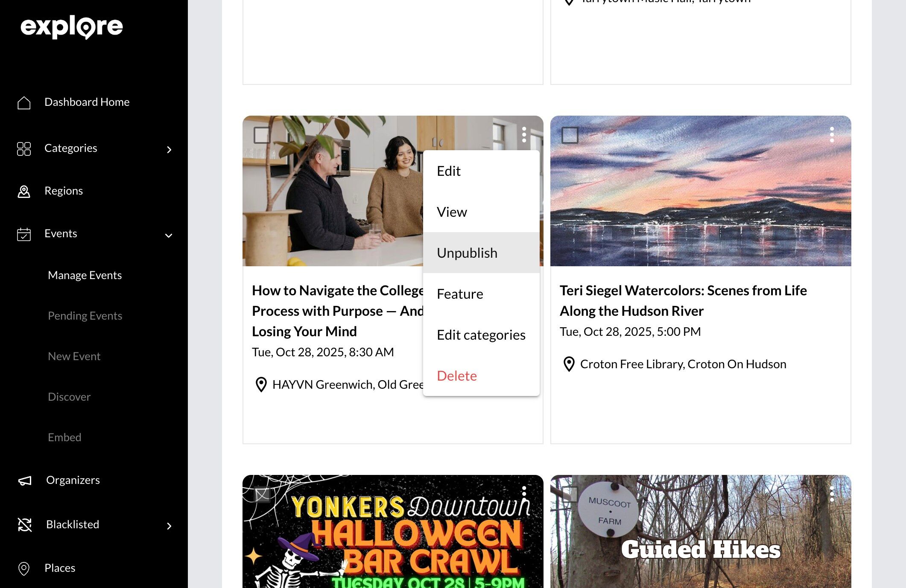Select the Teri Siegel Watercolors event checkbox
This screenshot has height=588, width=906.
pyautogui.click(x=570, y=135)
